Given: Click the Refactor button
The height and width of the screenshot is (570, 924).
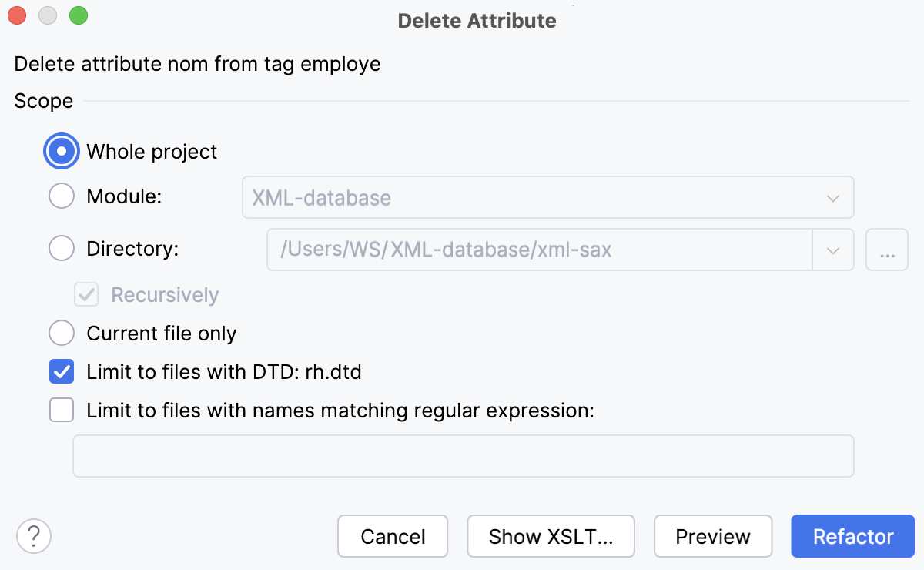Looking at the screenshot, I should coord(852,535).
